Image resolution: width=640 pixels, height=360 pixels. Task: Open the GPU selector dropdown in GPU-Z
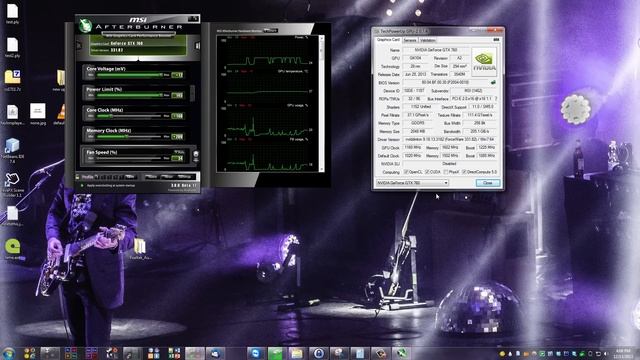(412, 183)
